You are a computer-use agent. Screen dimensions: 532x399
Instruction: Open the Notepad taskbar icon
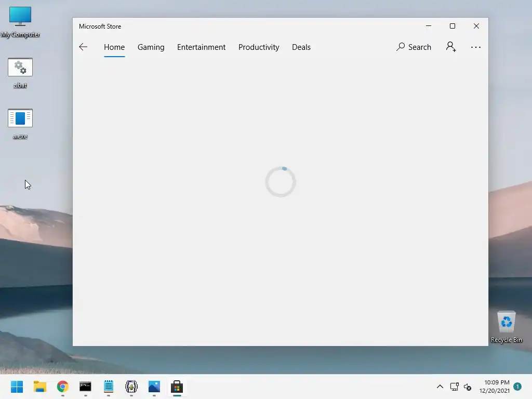coord(109,387)
